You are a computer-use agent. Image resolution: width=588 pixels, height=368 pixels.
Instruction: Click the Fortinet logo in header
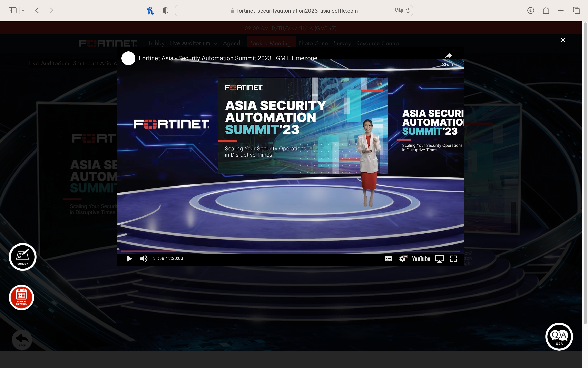click(108, 43)
